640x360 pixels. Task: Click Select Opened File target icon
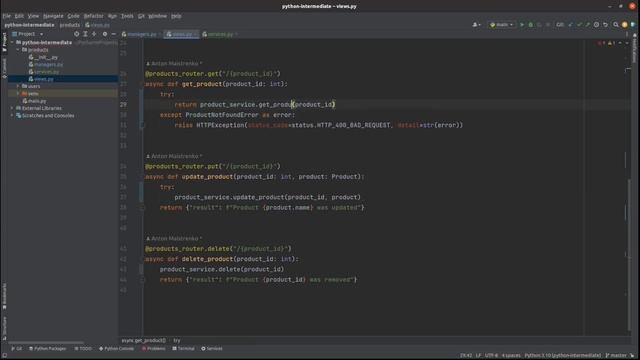click(76, 34)
